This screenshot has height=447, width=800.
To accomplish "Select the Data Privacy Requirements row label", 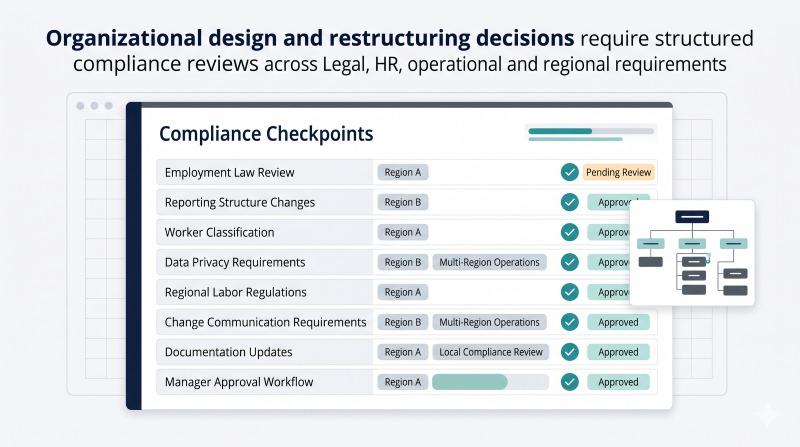I will click(235, 262).
